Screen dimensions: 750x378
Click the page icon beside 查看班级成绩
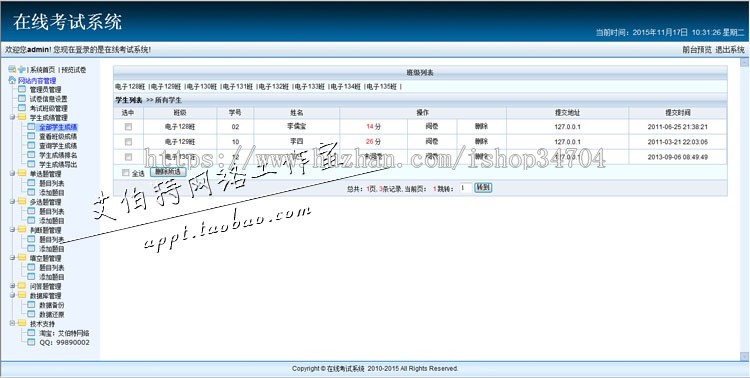(31, 136)
